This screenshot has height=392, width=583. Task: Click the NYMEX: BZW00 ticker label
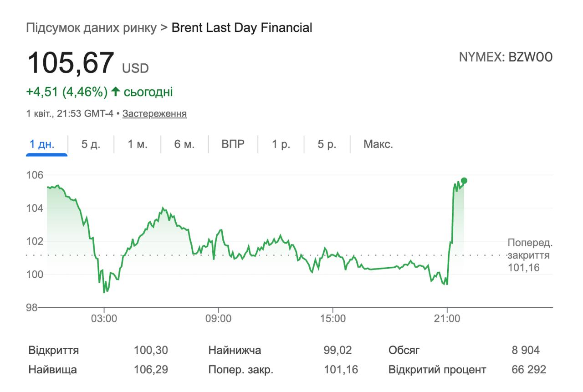(506, 57)
